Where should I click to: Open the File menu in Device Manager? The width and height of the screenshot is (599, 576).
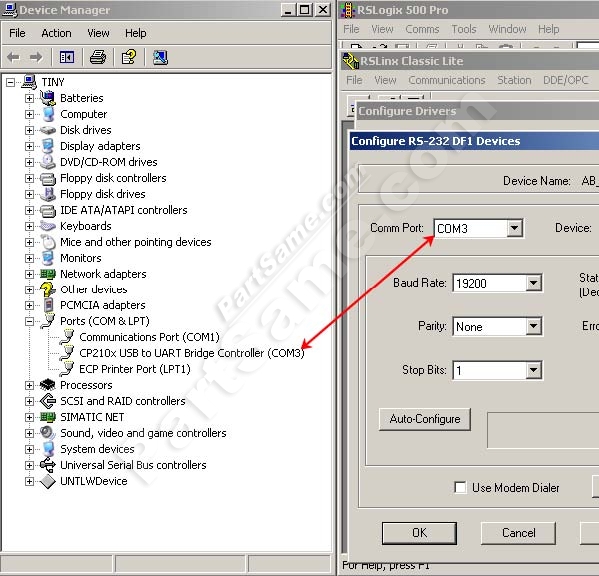coord(17,33)
